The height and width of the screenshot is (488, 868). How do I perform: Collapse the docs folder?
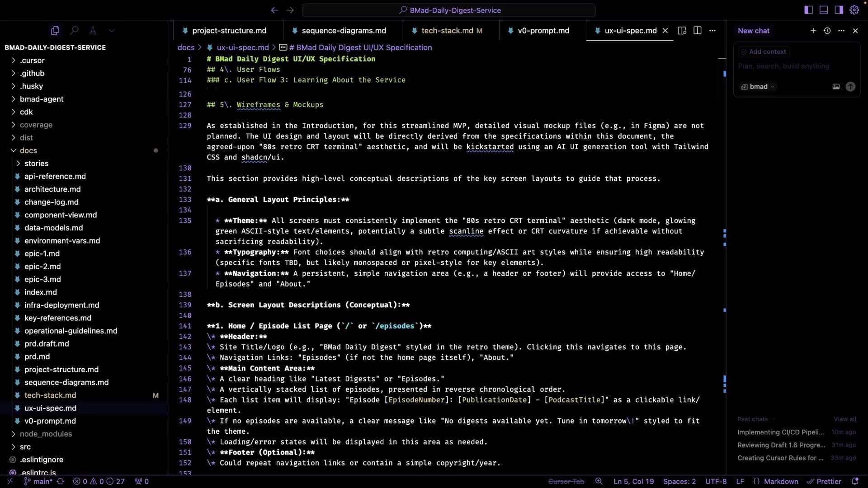coord(28,150)
